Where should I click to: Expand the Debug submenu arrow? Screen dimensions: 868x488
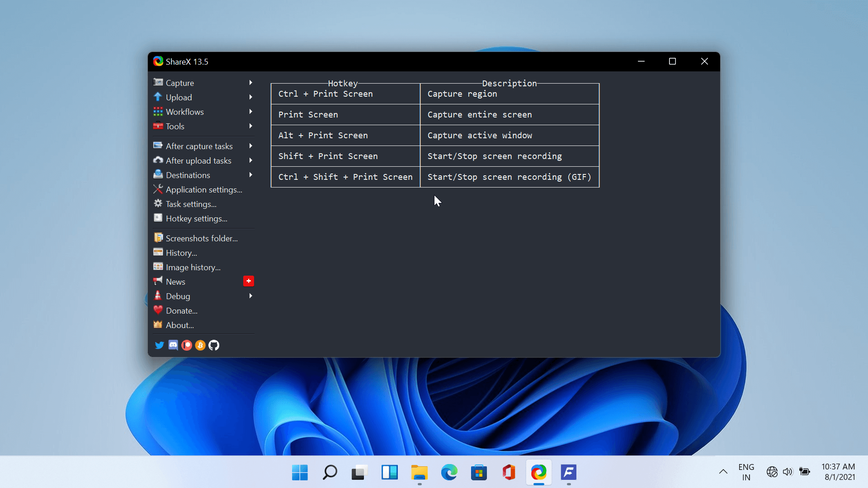pyautogui.click(x=250, y=296)
